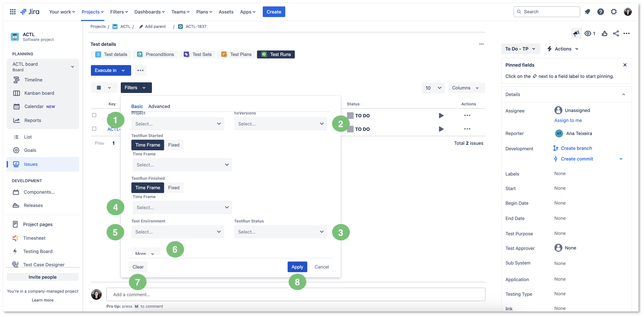The width and height of the screenshot is (644, 317).
Task: Open notifications bell icon
Action: (x=587, y=12)
